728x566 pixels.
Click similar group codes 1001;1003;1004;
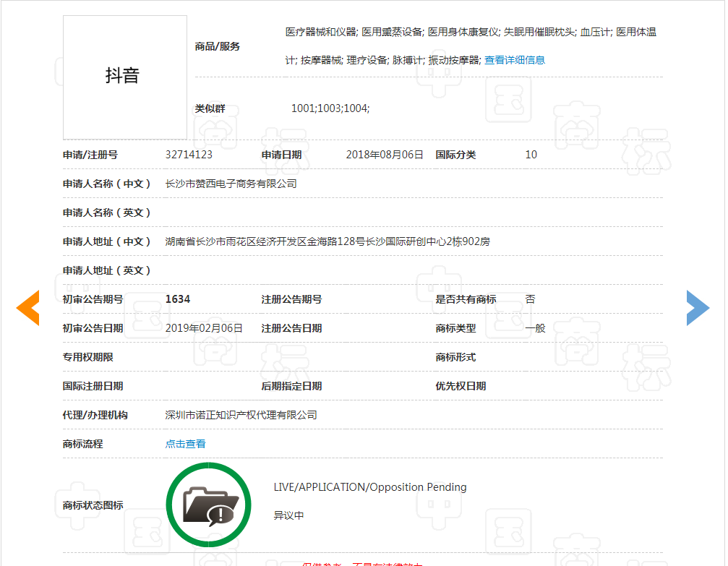330,108
